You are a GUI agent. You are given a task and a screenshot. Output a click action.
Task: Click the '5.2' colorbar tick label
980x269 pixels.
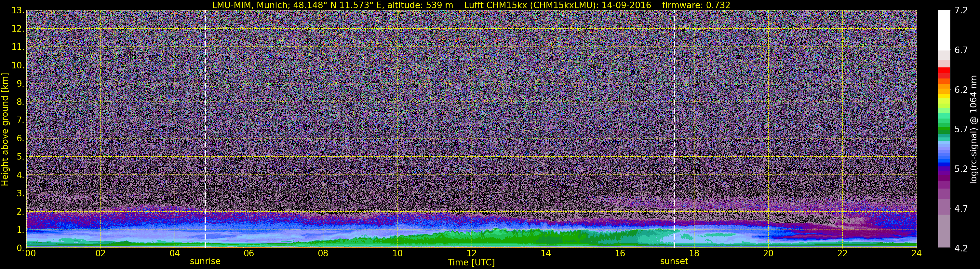(961, 169)
